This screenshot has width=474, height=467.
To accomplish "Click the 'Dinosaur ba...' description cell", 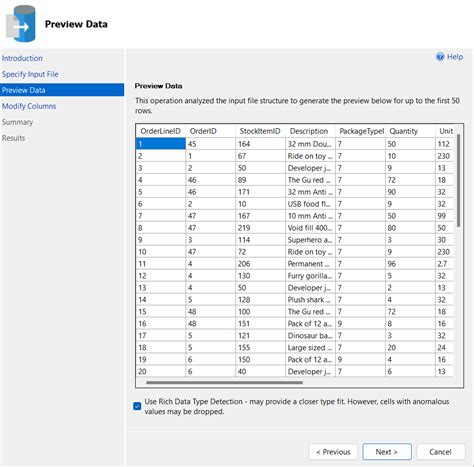I will 310,336.
